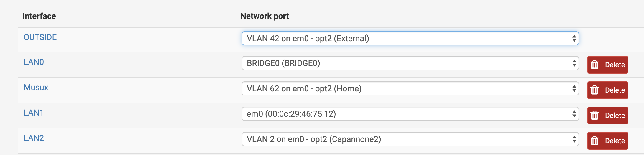This screenshot has height=155, width=644.
Task: Go to Musux interface settings
Action: click(36, 87)
